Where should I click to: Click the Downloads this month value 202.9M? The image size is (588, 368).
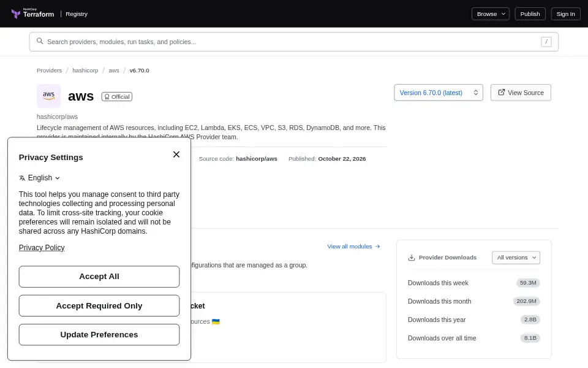[526, 301]
